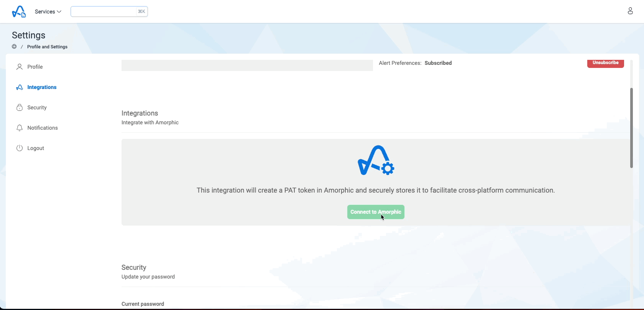Open the Notifications sidebar label
This screenshot has height=310, width=644.
(43, 128)
